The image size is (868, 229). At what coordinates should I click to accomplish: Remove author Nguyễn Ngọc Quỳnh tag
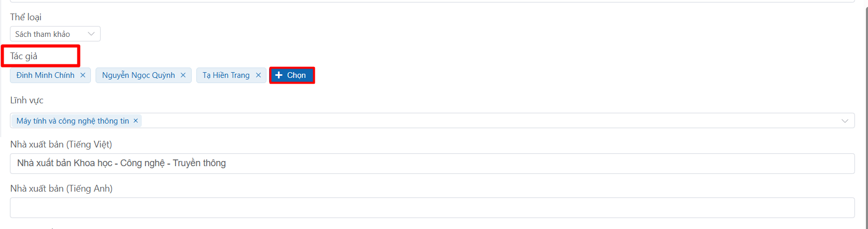(183, 75)
